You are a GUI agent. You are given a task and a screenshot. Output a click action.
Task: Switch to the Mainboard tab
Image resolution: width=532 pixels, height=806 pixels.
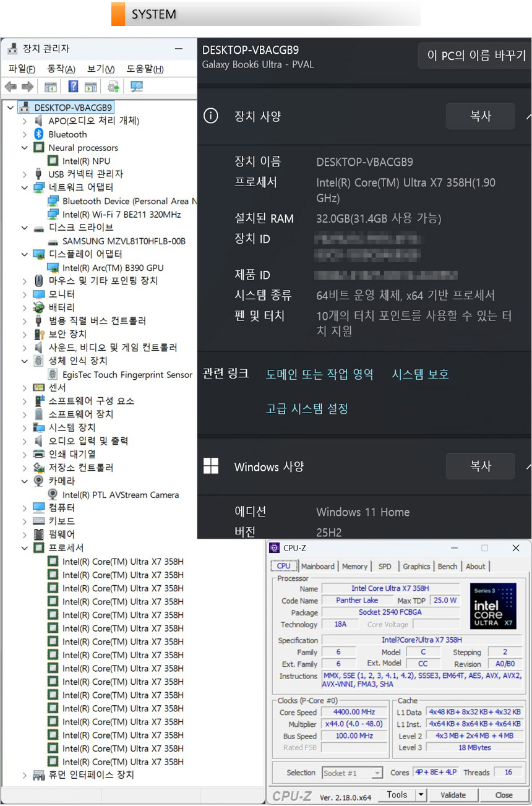point(317,566)
